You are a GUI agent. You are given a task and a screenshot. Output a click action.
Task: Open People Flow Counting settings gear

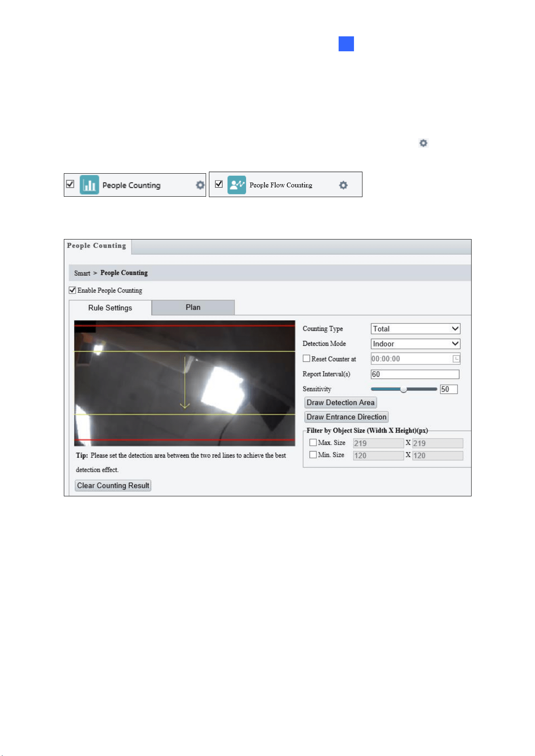343,185
